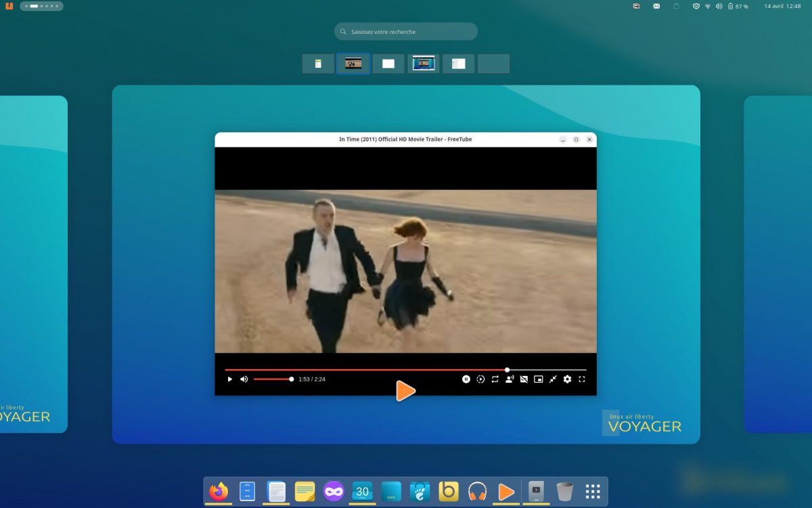
Task: Open the Wi-Fi indicator in top bar
Action: (x=708, y=6)
